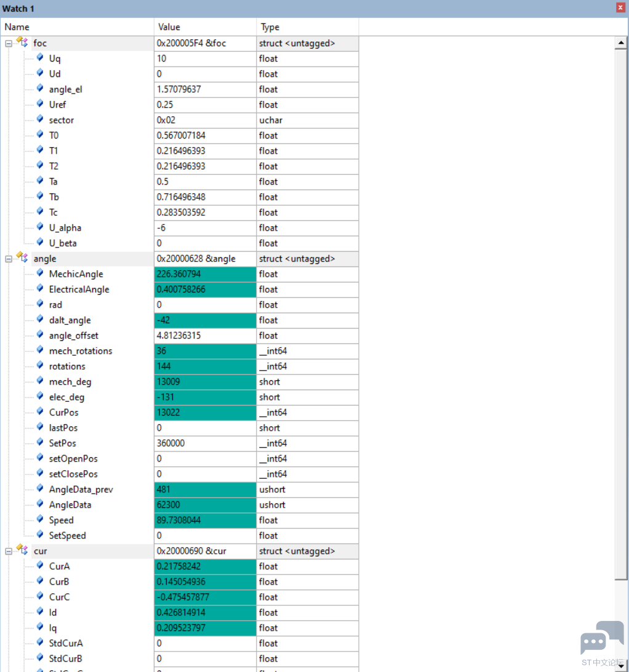Select the rad row name
629x672 pixels.
click(56, 305)
